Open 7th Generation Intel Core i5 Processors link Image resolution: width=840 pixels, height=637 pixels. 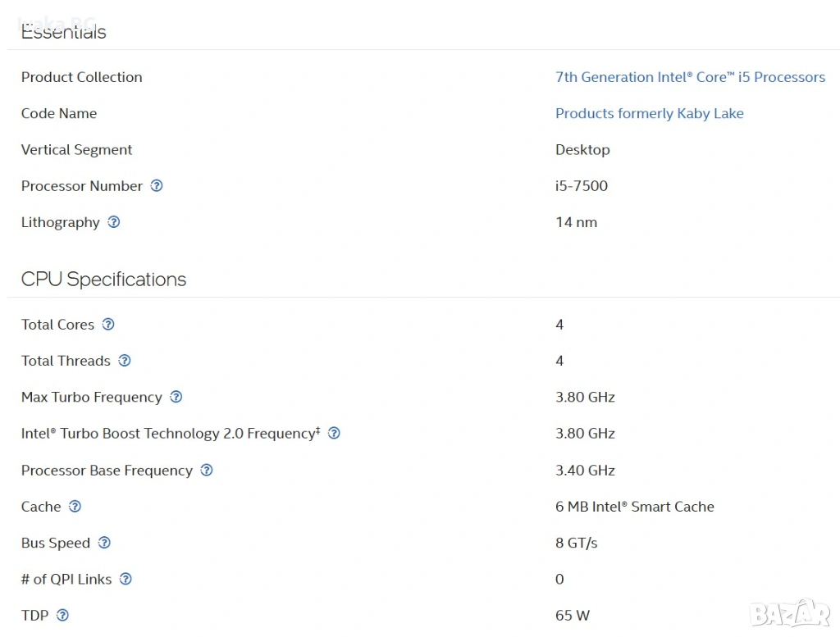(690, 77)
